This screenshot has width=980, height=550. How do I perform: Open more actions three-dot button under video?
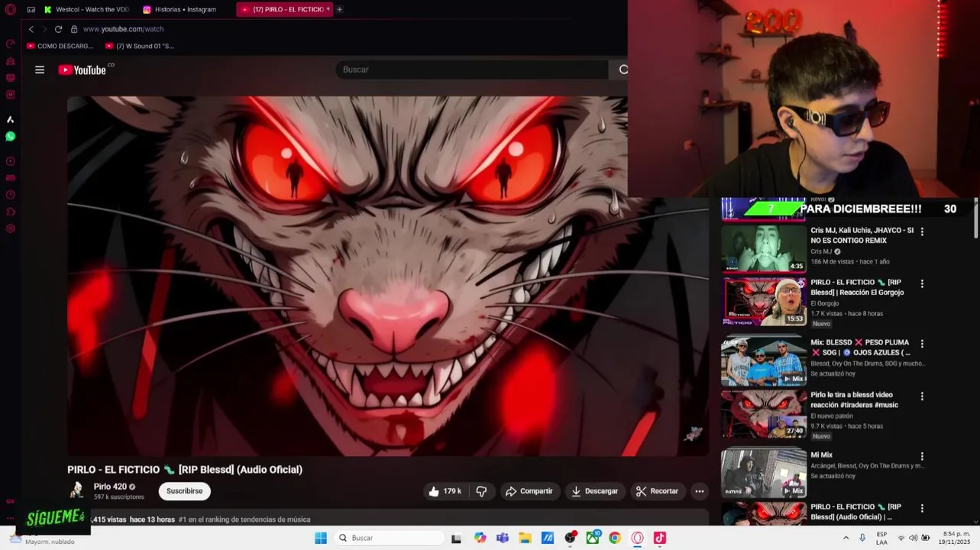699,491
